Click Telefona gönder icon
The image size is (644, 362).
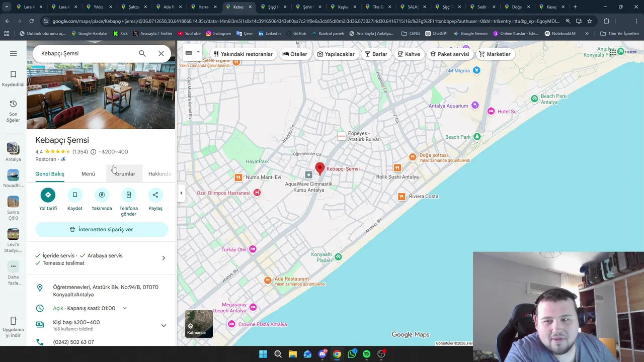pos(128,195)
